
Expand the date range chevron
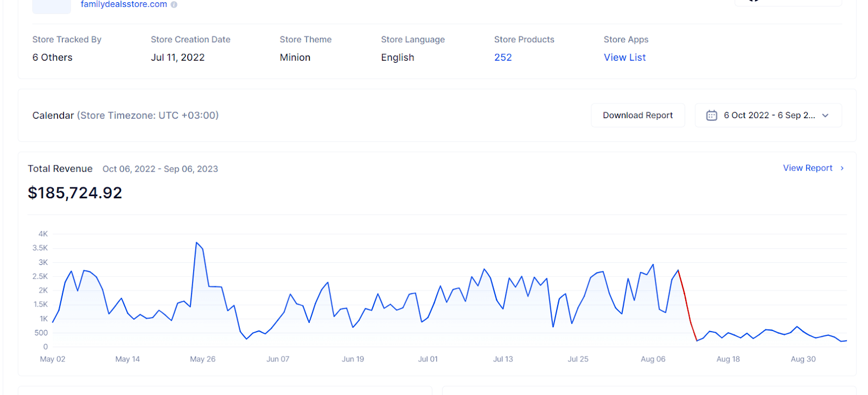pyautogui.click(x=825, y=115)
